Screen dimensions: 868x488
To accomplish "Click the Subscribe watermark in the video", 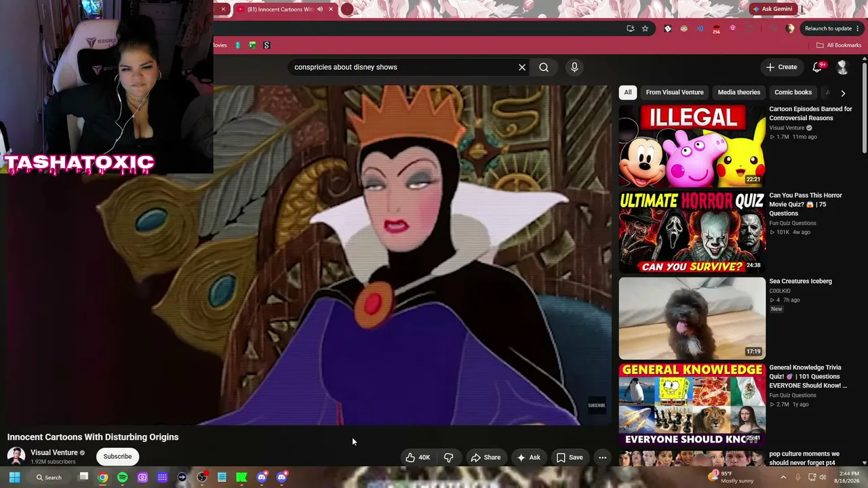I will click(596, 405).
